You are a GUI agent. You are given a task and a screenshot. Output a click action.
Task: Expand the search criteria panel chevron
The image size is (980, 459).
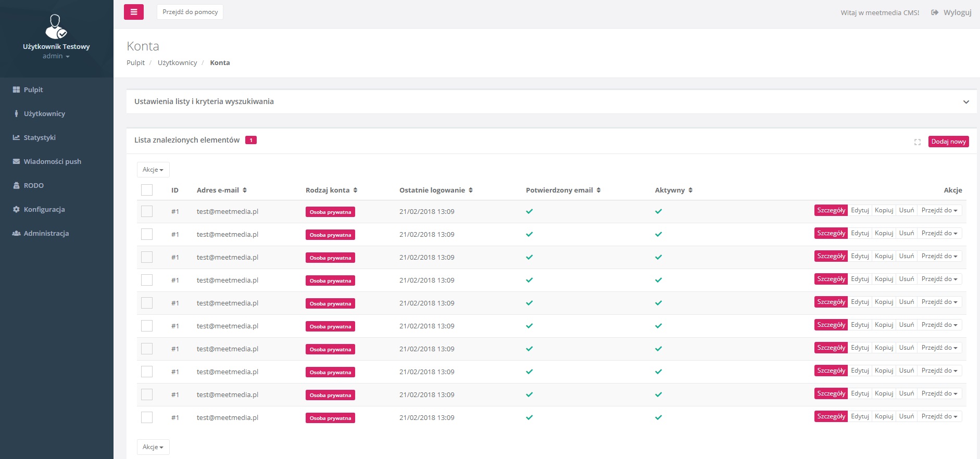click(x=966, y=102)
